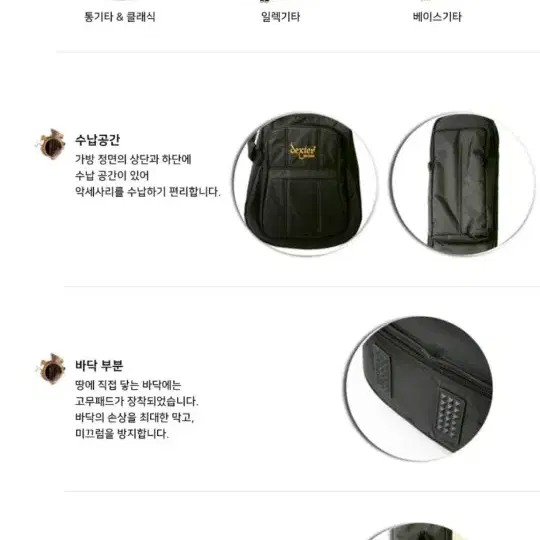The width and height of the screenshot is (540, 540).
Task: Open the front pocket bag photo
Action: (x=305, y=184)
